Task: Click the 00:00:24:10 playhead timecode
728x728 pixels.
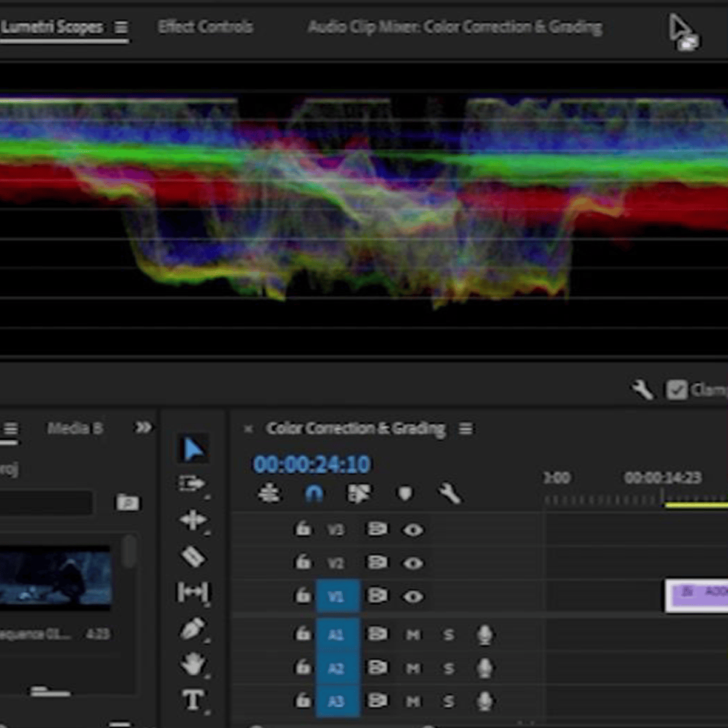Action: [x=311, y=464]
